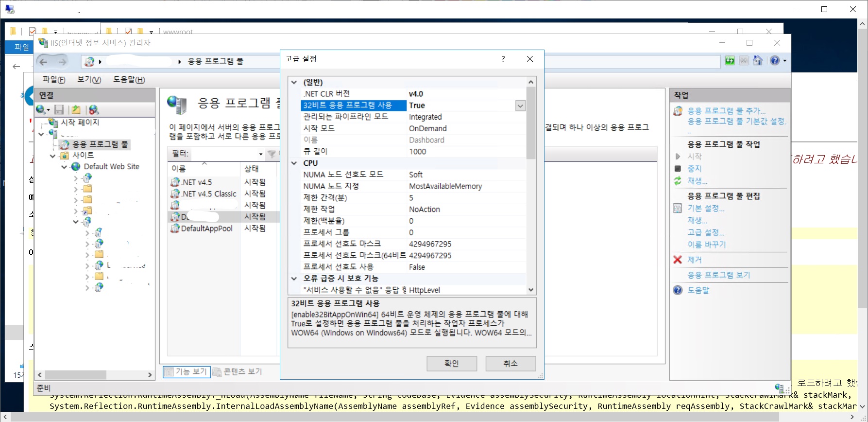The height and width of the screenshot is (422, 868).
Task: Click the Home icon in the address bar
Action: tap(758, 61)
